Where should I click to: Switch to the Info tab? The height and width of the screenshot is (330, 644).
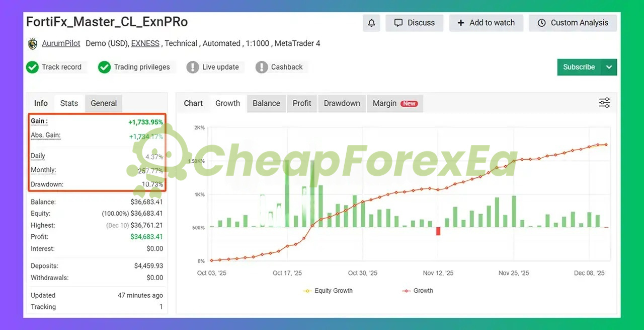tap(41, 103)
